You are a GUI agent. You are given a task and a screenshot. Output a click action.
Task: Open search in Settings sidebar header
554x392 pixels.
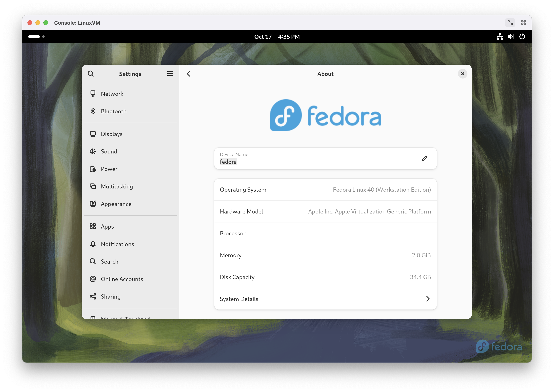91,74
